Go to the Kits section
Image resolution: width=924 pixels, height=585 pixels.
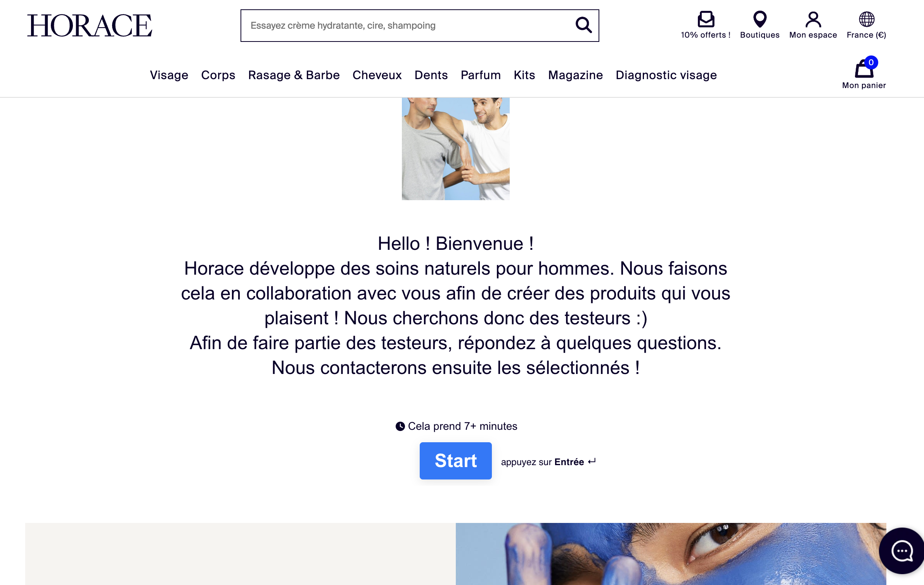(524, 75)
